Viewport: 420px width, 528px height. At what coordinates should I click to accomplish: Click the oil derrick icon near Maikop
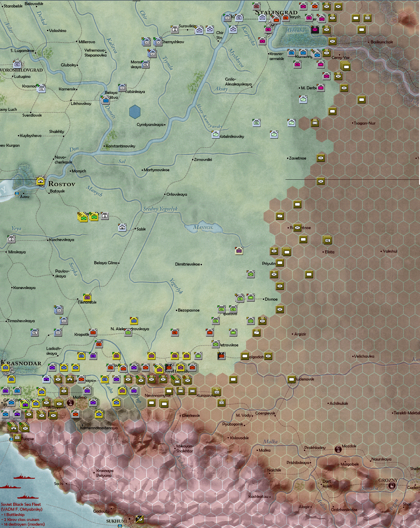tap(70, 403)
